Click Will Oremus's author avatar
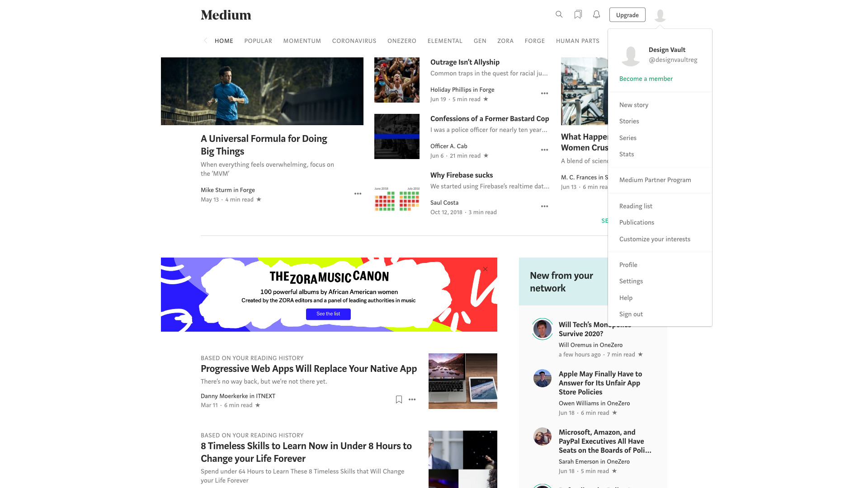The image size is (868, 488). point(542,329)
